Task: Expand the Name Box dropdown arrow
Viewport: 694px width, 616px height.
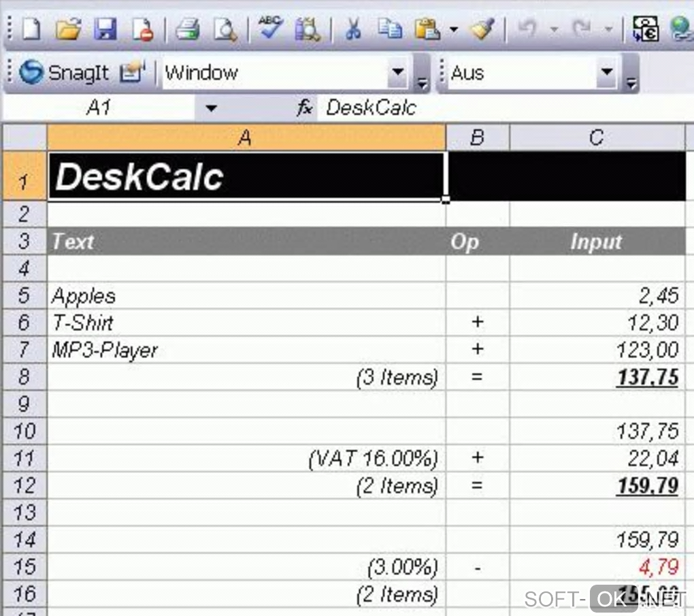Action: 211,108
